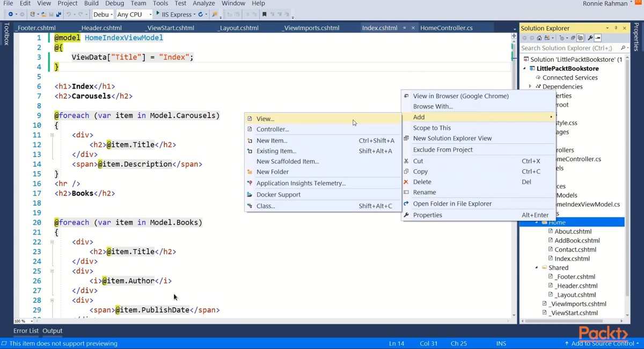This screenshot has width=644, height=349.
Task: Click the Home icon in Solution Explorer
Action: coord(539,38)
